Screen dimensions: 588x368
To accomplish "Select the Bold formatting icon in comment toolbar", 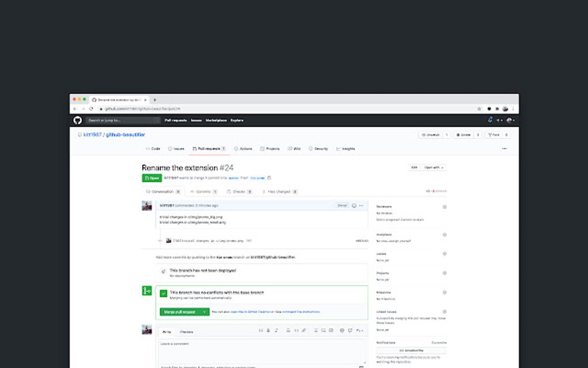I will pos(268,331).
